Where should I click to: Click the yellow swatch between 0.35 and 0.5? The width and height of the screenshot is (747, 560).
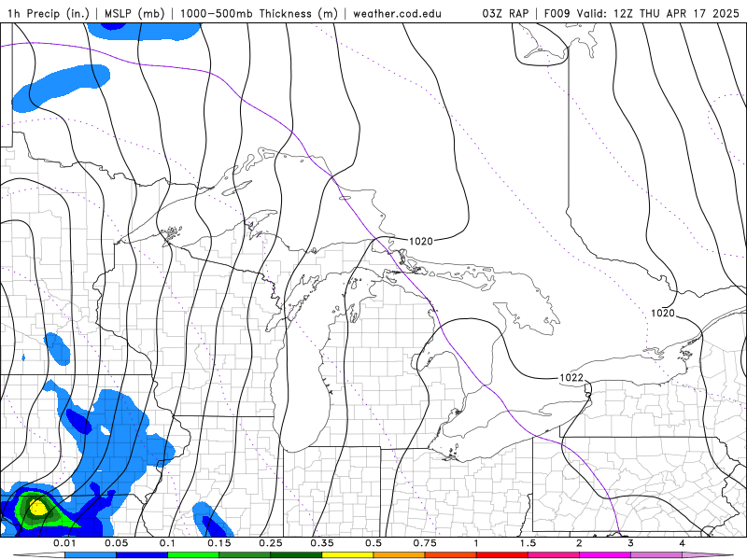347,555
